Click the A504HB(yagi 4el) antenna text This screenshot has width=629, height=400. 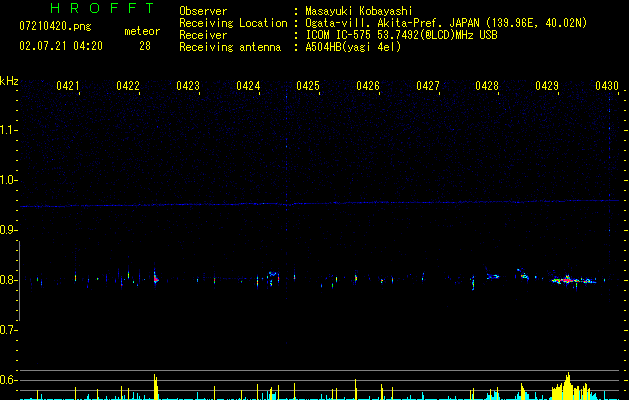(353, 47)
